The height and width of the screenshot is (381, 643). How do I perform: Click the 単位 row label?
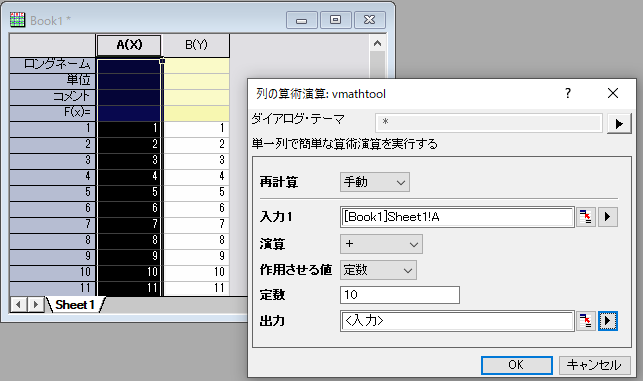(52, 80)
